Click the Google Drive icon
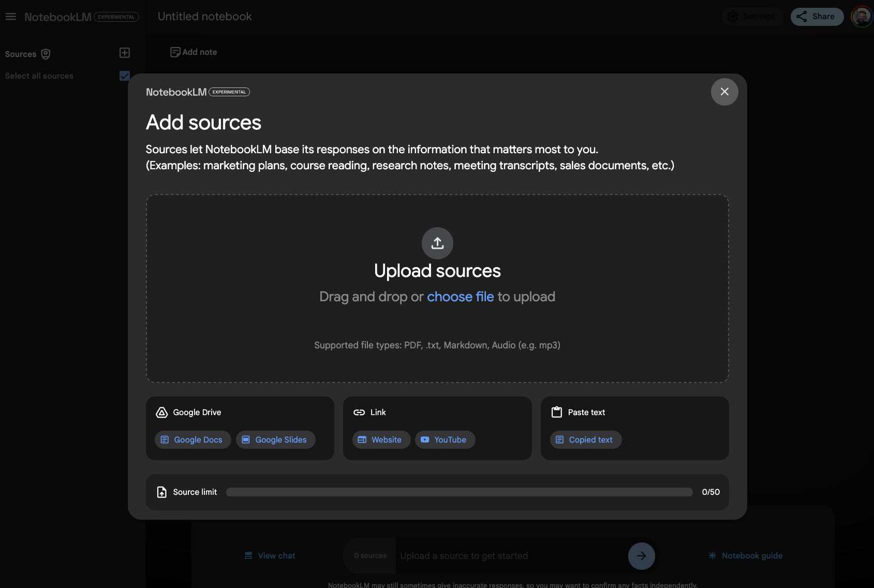This screenshot has width=874, height=588. pos(162,412)
